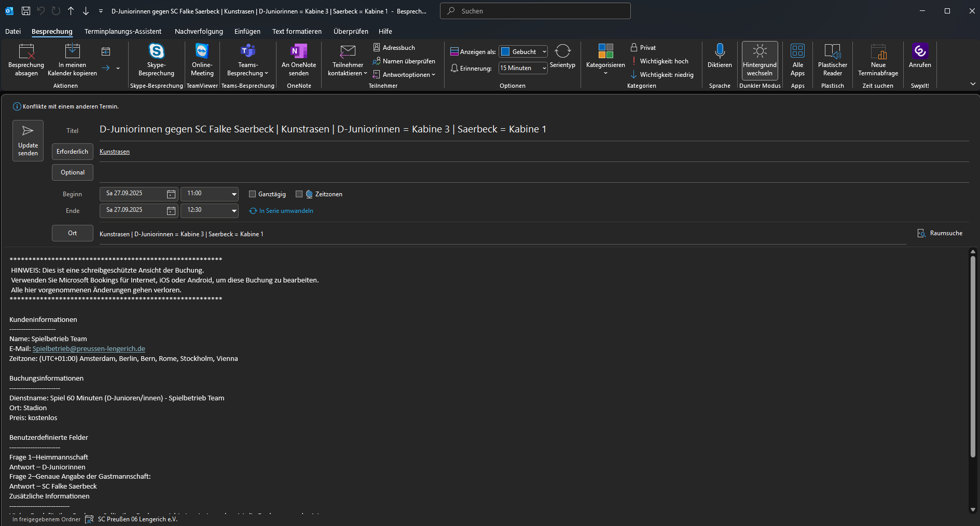The height and width of the screenshot is (526, 980).
Task: Open the Erinnerung 15 Minuten dropdown
Action: tap(544, 69)
